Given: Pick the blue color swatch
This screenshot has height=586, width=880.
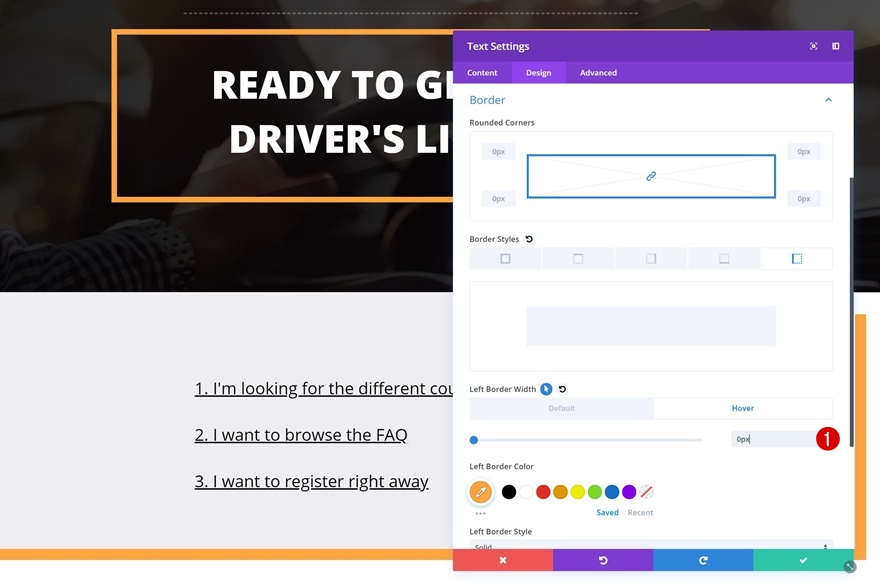Looking at the screenshot, I should [612, 492].
